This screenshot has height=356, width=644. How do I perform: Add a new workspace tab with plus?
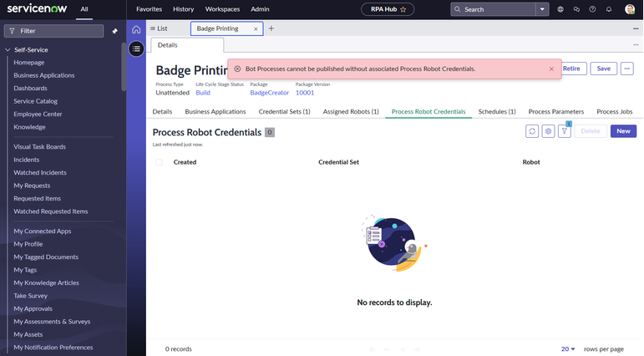271,28
